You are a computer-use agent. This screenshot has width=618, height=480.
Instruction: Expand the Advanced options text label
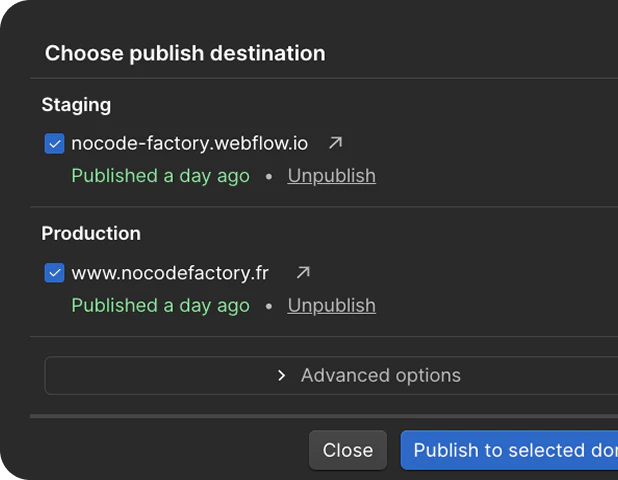pyautogui.click(x=381, y=375)
